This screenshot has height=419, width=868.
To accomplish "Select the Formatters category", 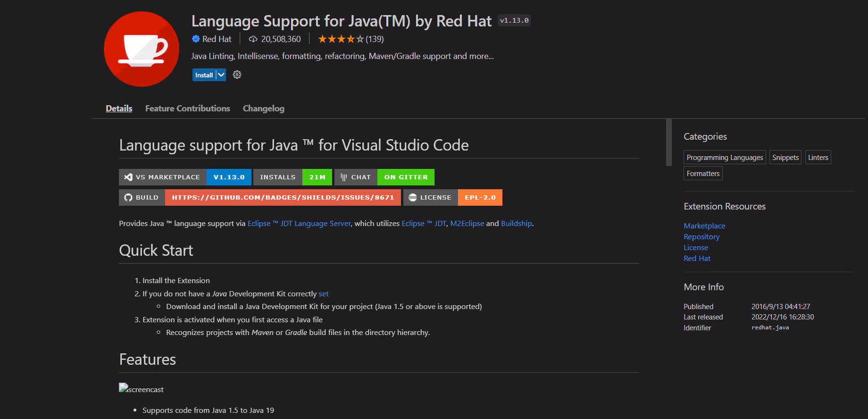I will click(x=703, y=174).
